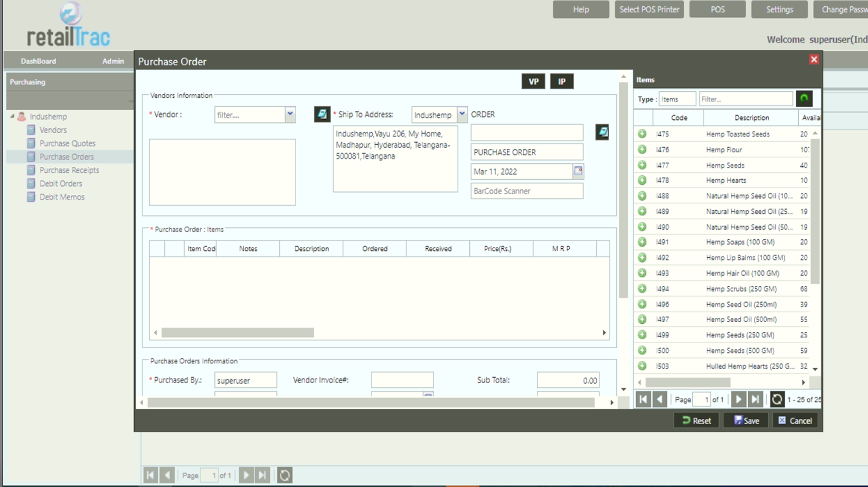The width and height of the screenshot is (868, 487).
Task: Open the POS button
Action: [718, 10]
